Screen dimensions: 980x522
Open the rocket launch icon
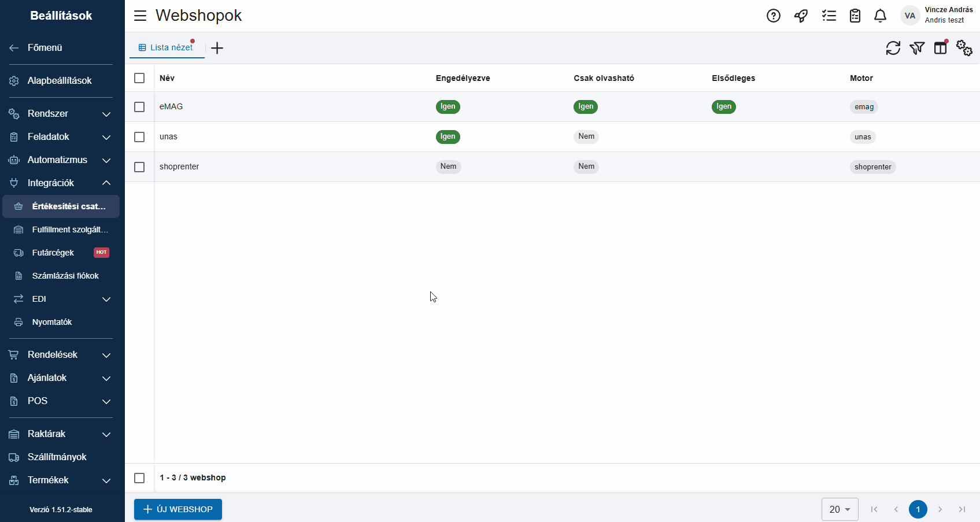[801, 16]
